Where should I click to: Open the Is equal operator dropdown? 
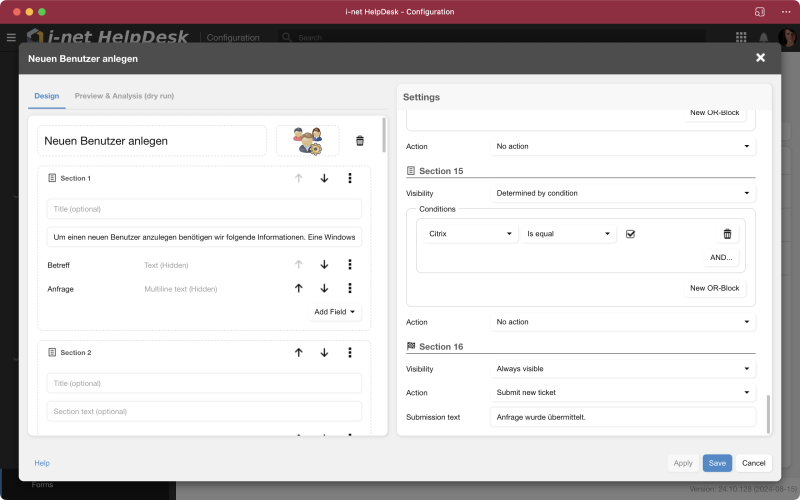click(567, 234)
